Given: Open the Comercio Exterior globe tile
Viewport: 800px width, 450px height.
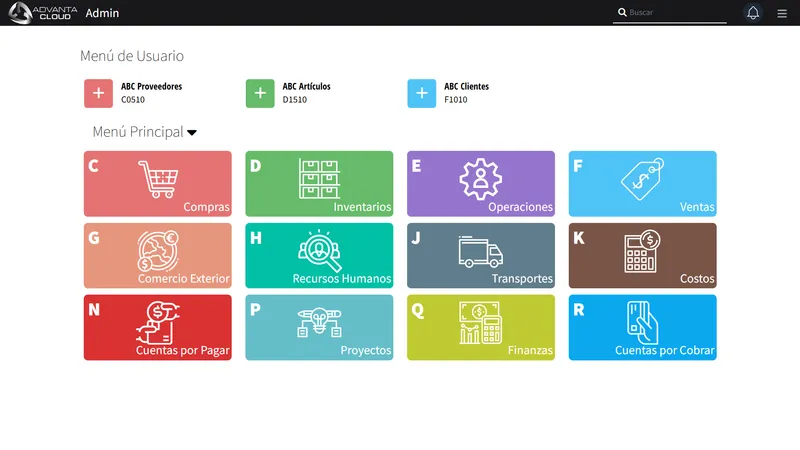Looking at the screenshot, I should pyautogui.click(x=158, y=256).
